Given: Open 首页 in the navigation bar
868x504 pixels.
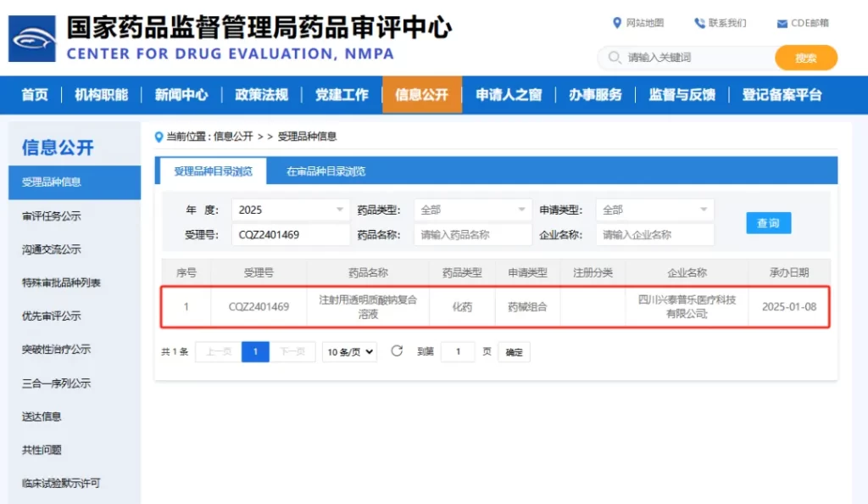Looking at the screenshot, I should pyautogui.click(x=34, y=95).
